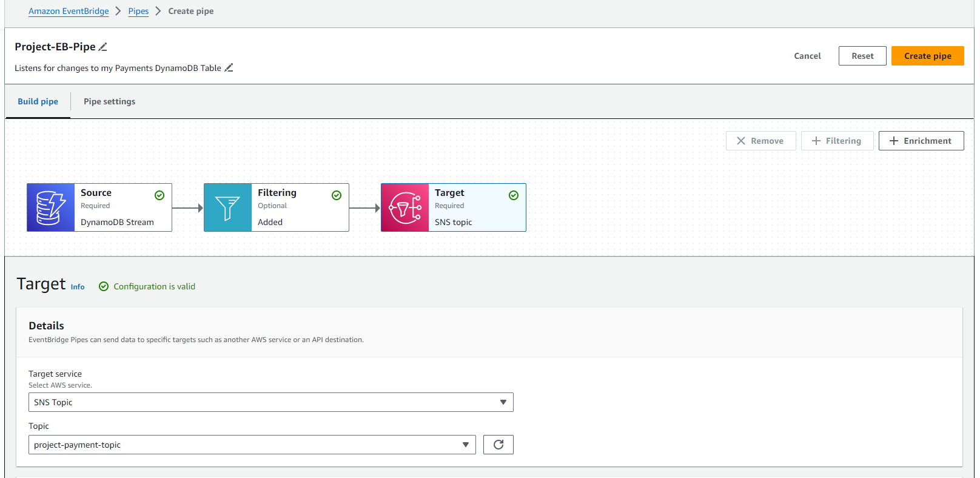
Task: Click the Target node valid checkmark
Action: 514,195
